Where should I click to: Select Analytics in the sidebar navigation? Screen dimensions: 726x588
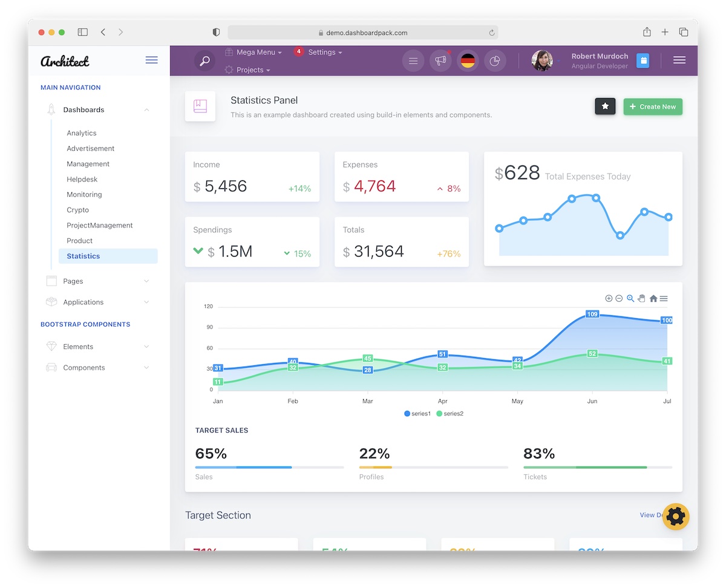pos(82,132)
